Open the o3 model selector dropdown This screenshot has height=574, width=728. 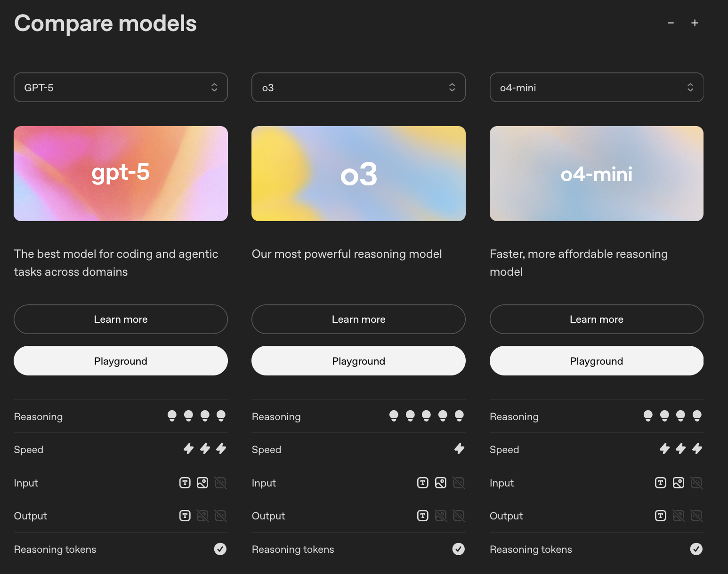[x=358, y=88]
